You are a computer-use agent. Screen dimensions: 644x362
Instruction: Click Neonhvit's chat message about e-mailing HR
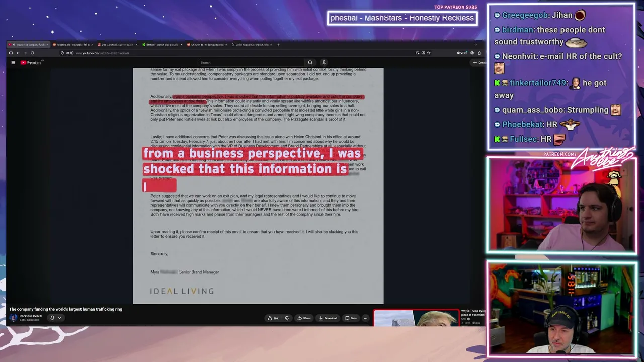(557, 62)
